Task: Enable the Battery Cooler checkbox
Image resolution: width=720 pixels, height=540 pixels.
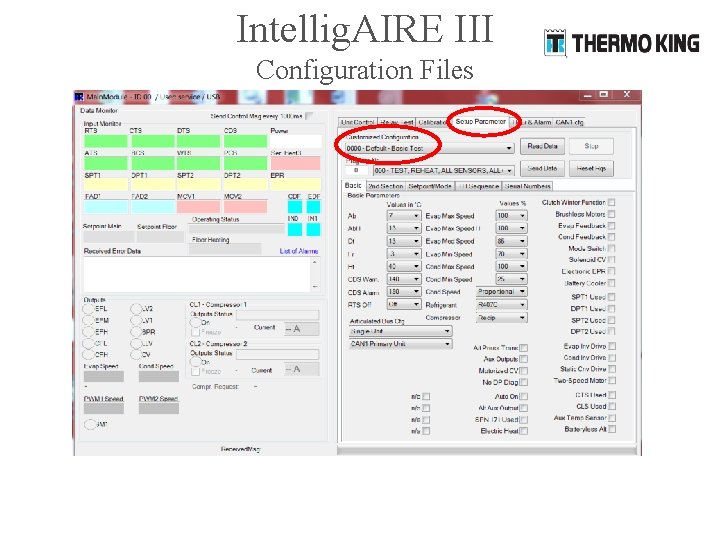Action: click(x=612, y=283)
